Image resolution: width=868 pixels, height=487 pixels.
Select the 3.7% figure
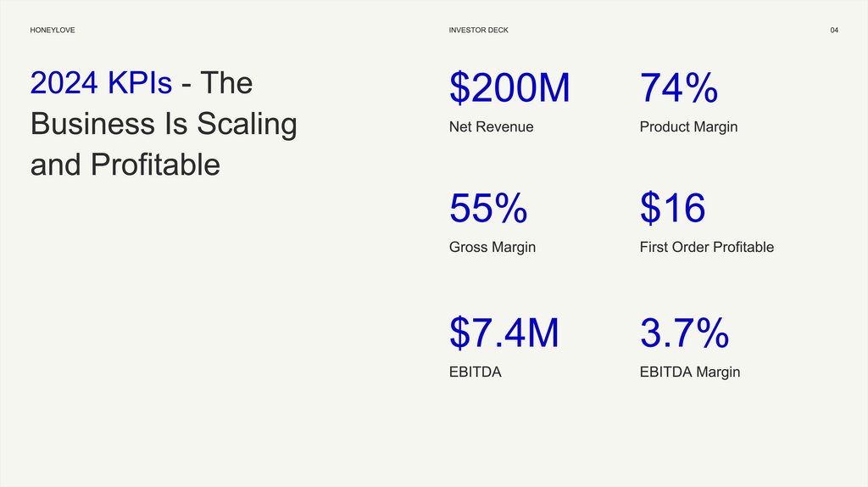684,333
